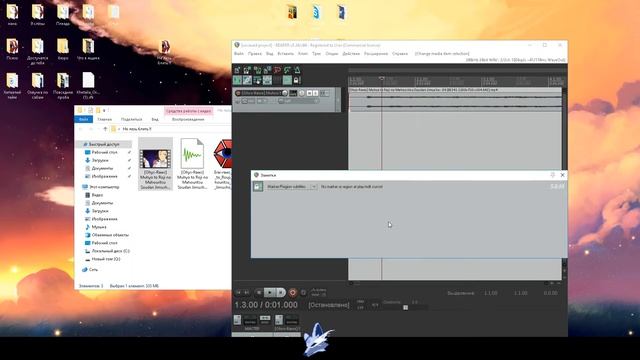This screenshot has width=640, height=360.
Task: Open Файл menu in REAPER
Action: click(239, 54)
